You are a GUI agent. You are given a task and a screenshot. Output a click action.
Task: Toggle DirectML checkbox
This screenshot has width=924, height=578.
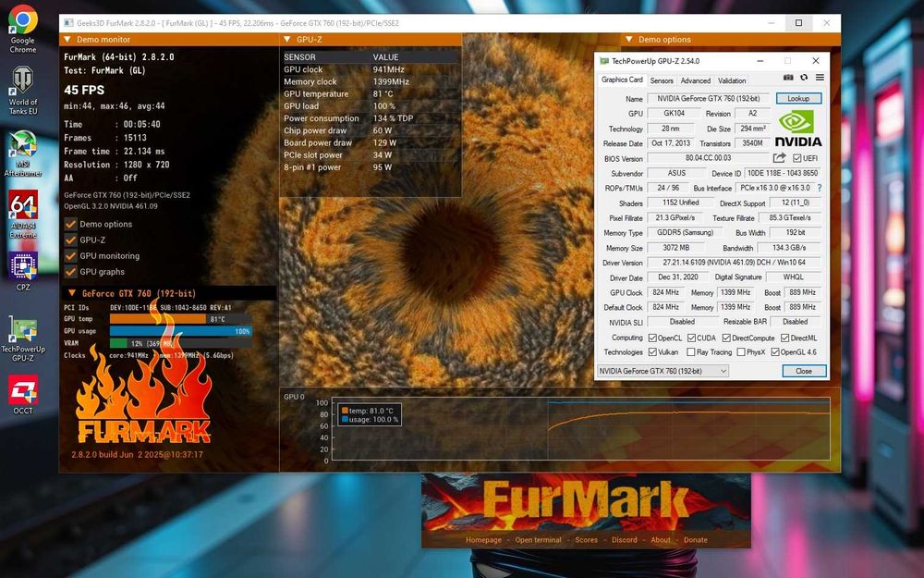[x=784, y=338]
